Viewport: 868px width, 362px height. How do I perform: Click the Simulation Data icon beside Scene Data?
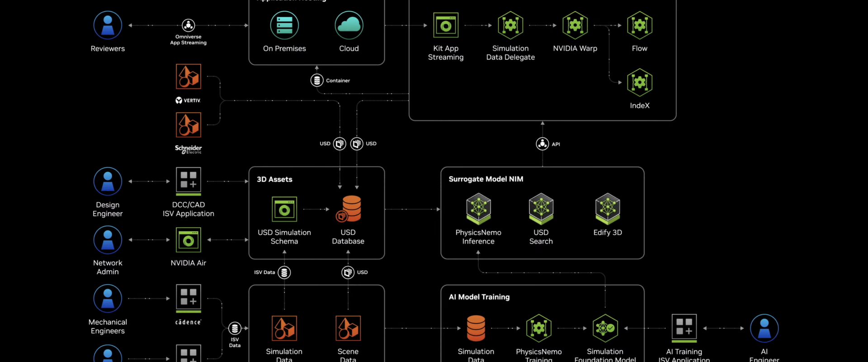coord(284,328)
